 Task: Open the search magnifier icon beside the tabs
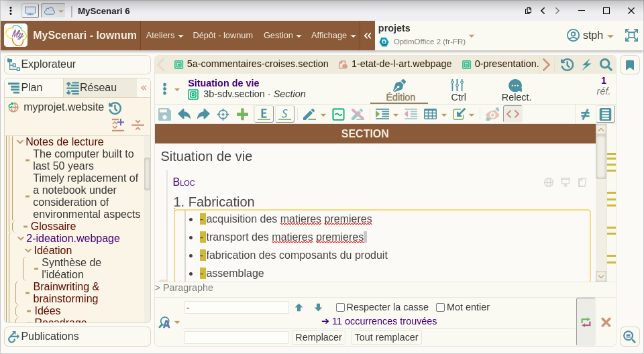tap(605, 64)
